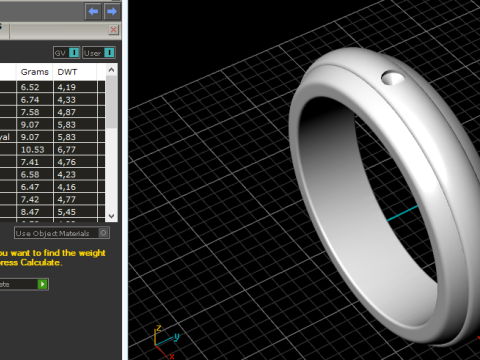
Task: Click the DWT column header
Action: pyautogui.click(x=75, y=72)
